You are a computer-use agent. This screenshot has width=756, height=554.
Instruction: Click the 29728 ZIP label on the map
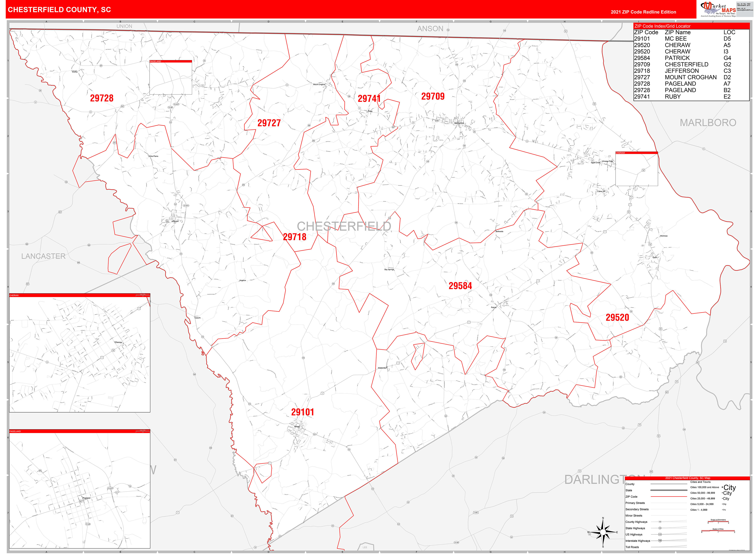tap(102, 98)
